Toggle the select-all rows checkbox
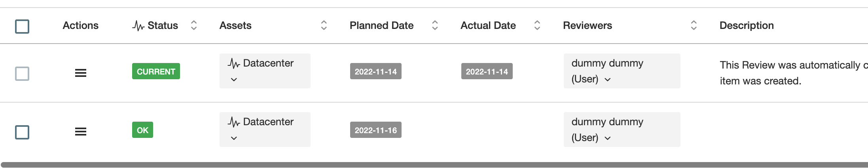 pyautogui.click(x=22, y=27)
